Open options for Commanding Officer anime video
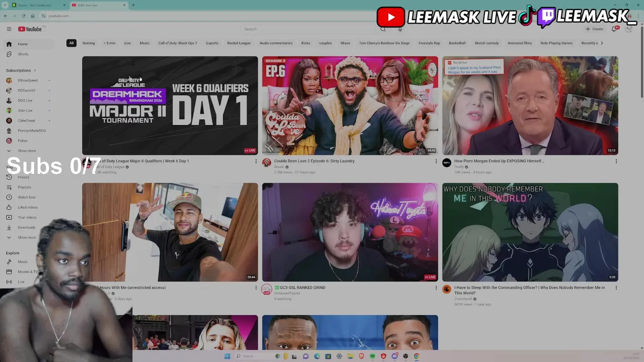 [x=616, y=288]
